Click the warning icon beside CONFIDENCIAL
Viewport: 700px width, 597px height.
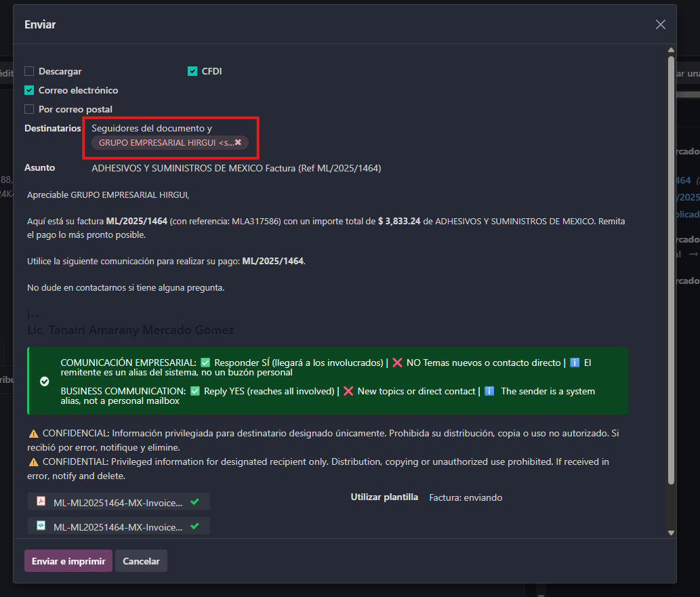[33, 433]
